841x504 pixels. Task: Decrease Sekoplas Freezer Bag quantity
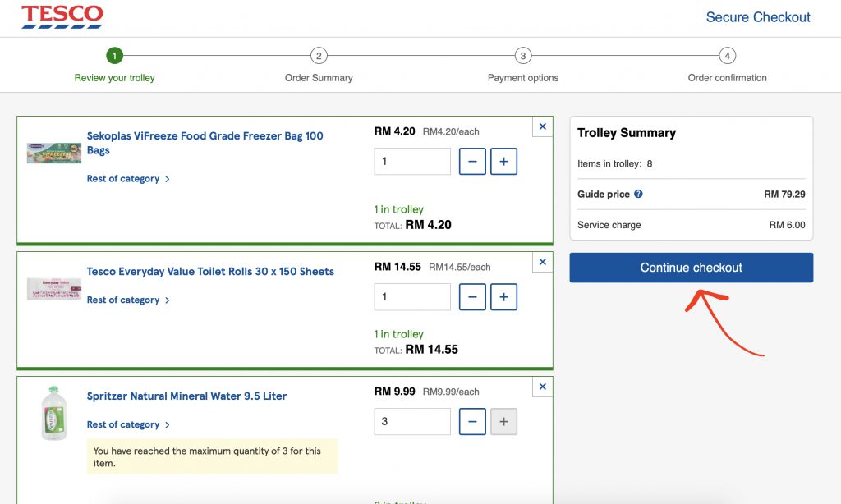[472, 162]
